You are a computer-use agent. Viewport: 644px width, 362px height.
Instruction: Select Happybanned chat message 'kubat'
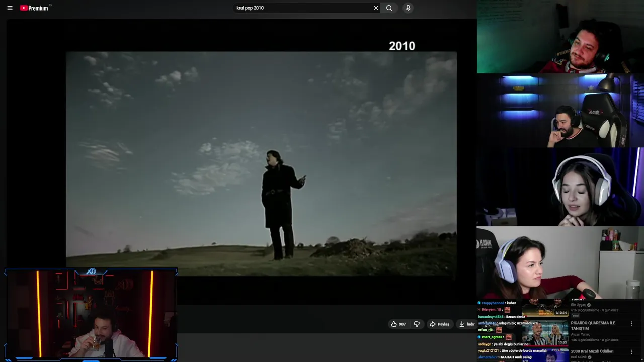click(x=497, y=303)
